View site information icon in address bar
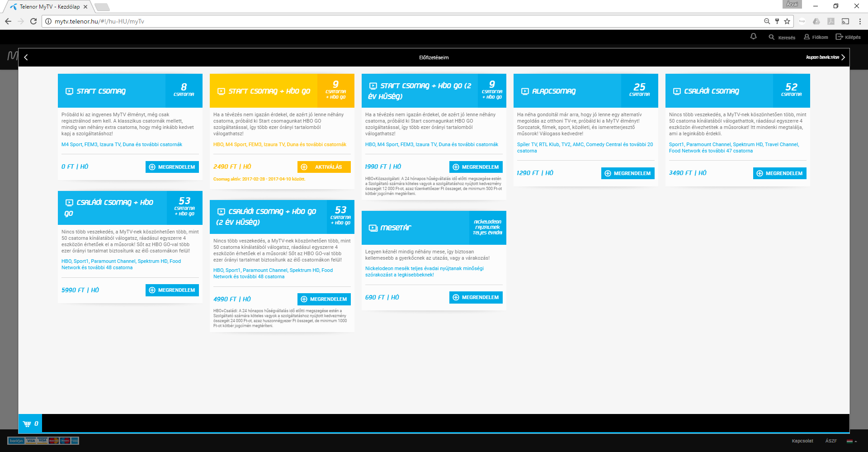The width and height of the screenshot is (868, 452). (48, 21)
